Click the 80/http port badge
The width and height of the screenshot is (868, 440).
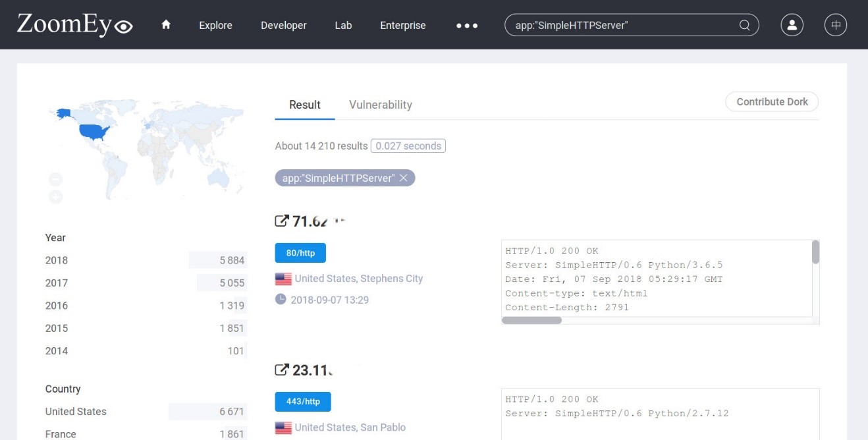click(x=300, y=253)
